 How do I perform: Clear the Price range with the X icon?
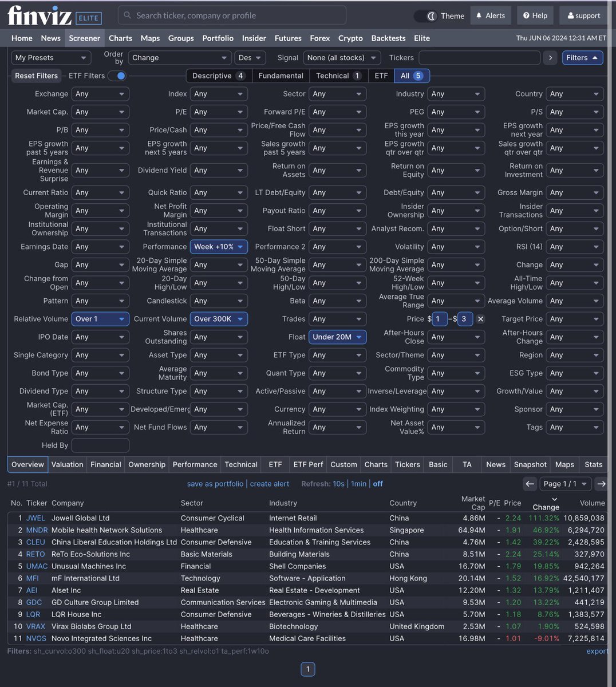480,319
